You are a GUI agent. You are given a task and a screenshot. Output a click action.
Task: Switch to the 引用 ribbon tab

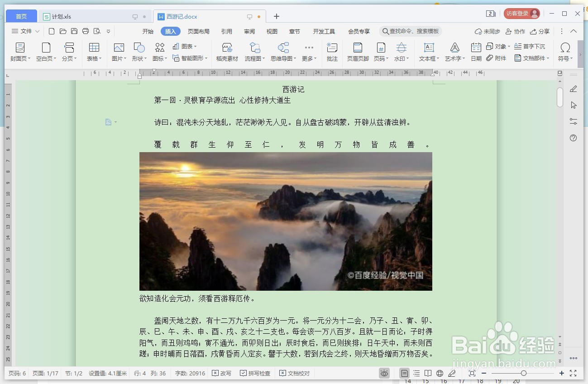[x=227, y=31]
